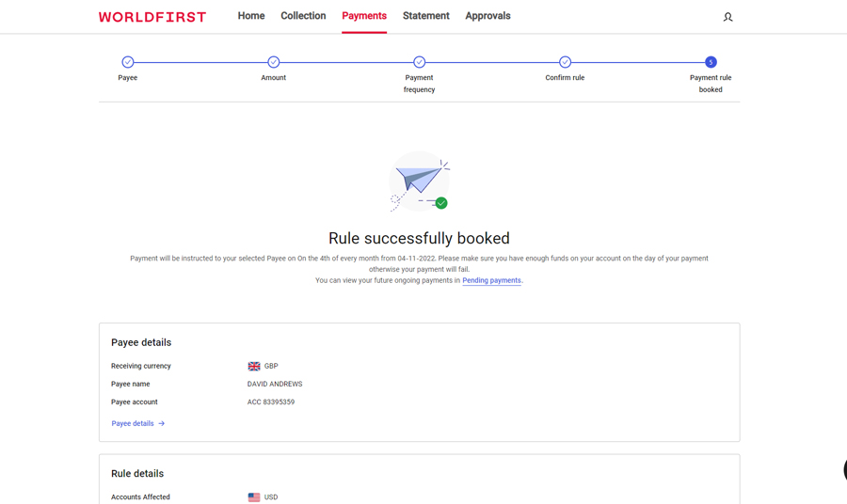Select the Payments tab

(x=364, y=16)
